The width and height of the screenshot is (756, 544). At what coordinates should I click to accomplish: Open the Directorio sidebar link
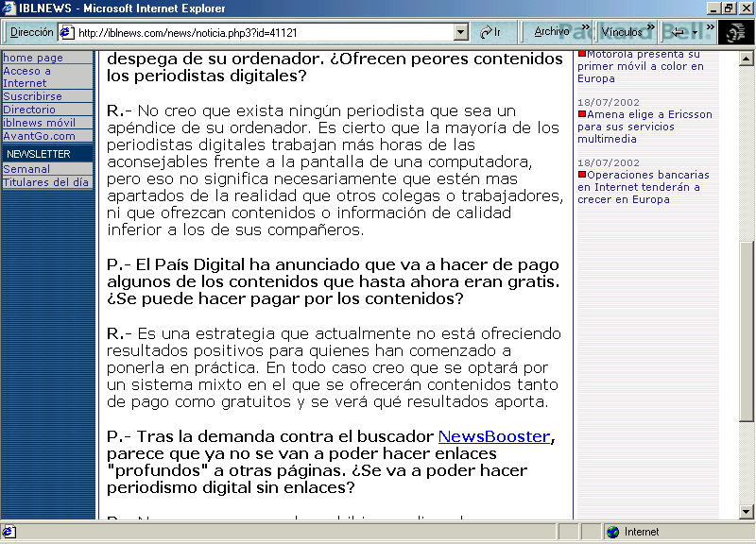(x=29, y=110)
